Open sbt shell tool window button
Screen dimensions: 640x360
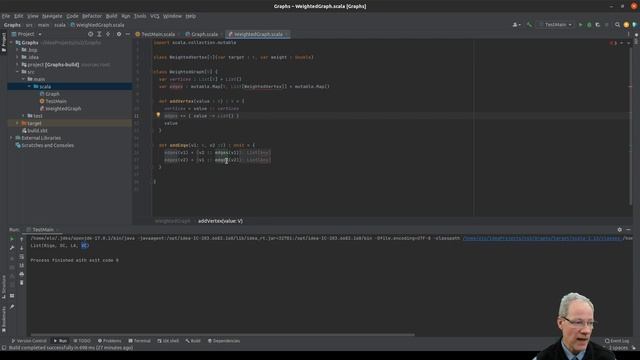168,341
